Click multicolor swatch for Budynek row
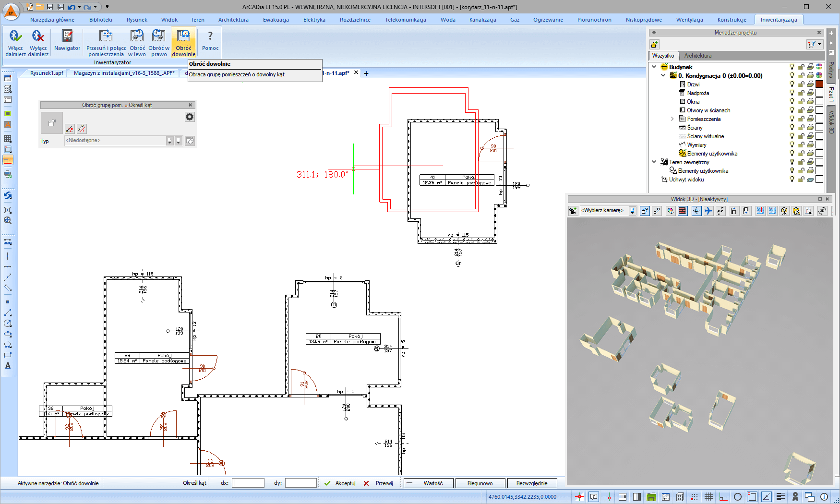The width and height of the screenshot is (840, 504). (819, 67)
